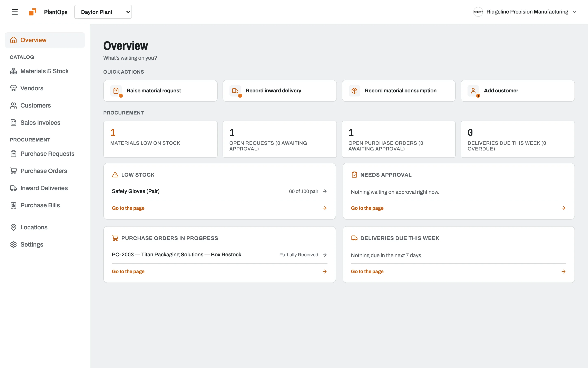
Task: Select Purchase Orders in the sidebar
Action: 45,171
